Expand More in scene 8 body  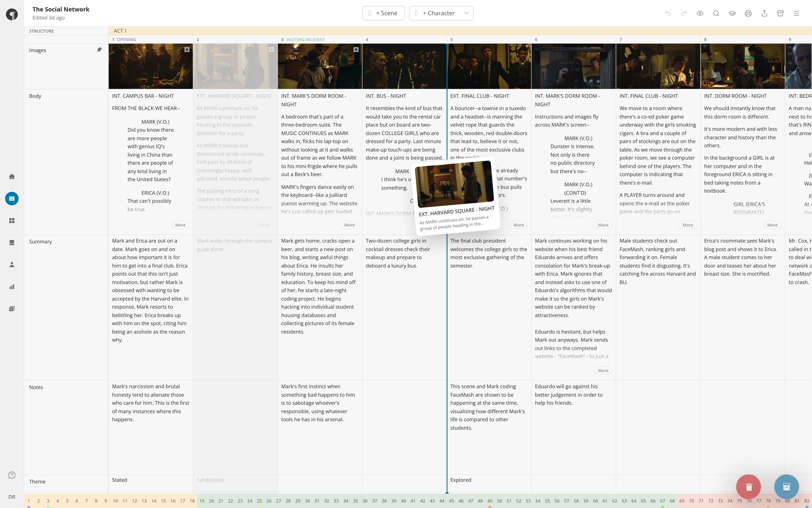[772, 225]
